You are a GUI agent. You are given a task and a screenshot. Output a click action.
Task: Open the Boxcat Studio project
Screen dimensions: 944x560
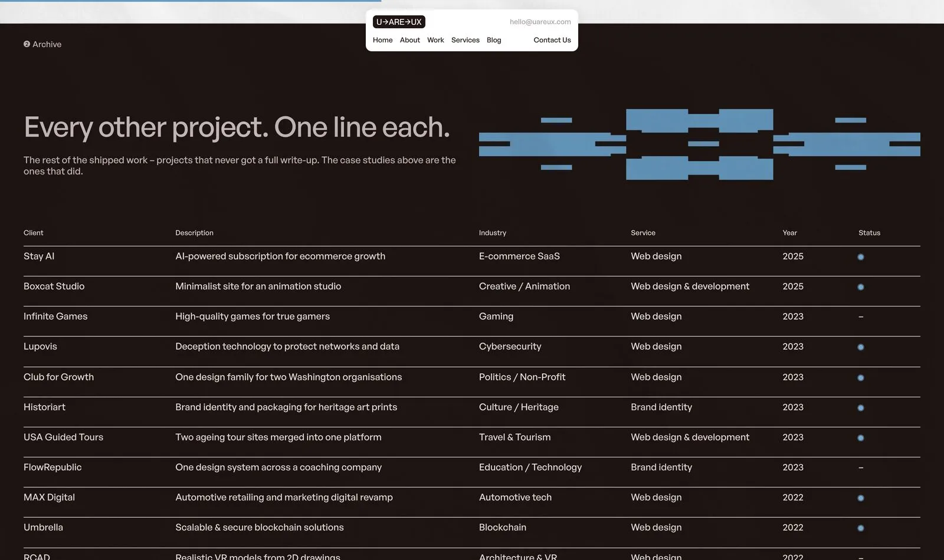pyautogui.click(x=472, y=291)
